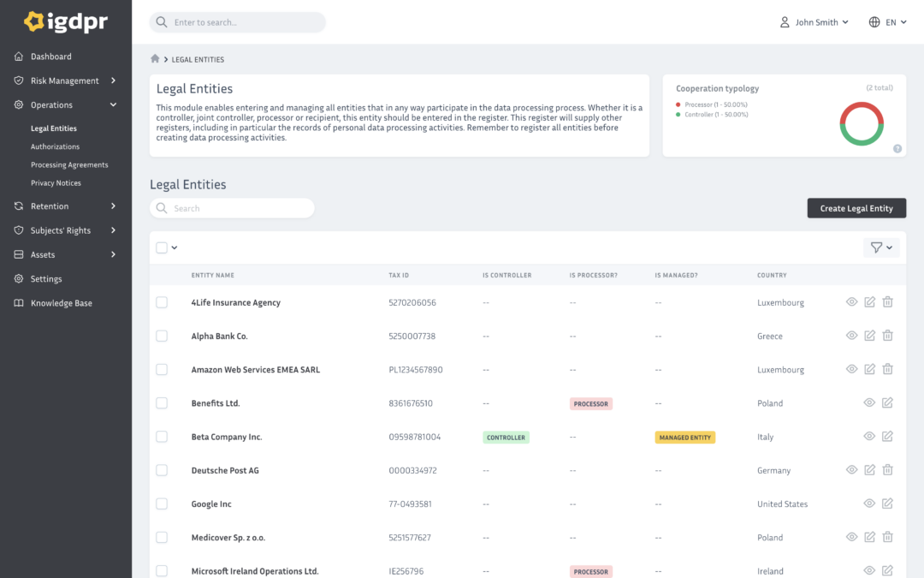This screenshot has width=924, height=578.
Task: Open the John Smith account dropdown
Action: coord(814,22)
